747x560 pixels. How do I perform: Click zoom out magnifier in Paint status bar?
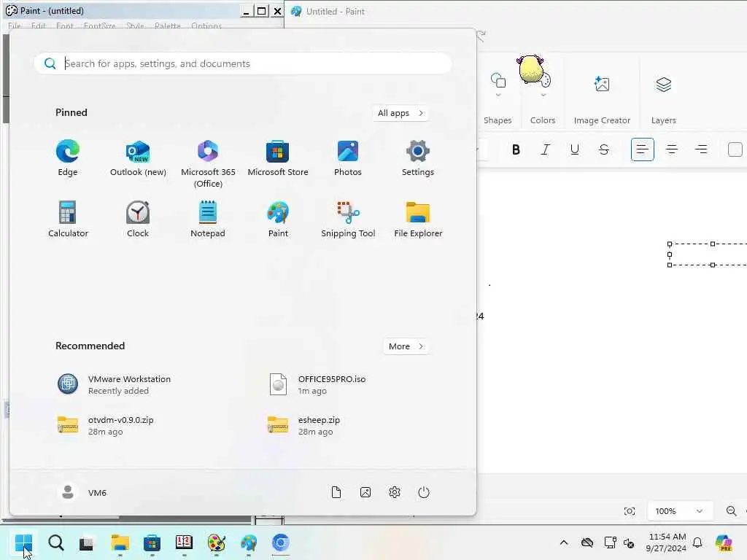(731, 511)
